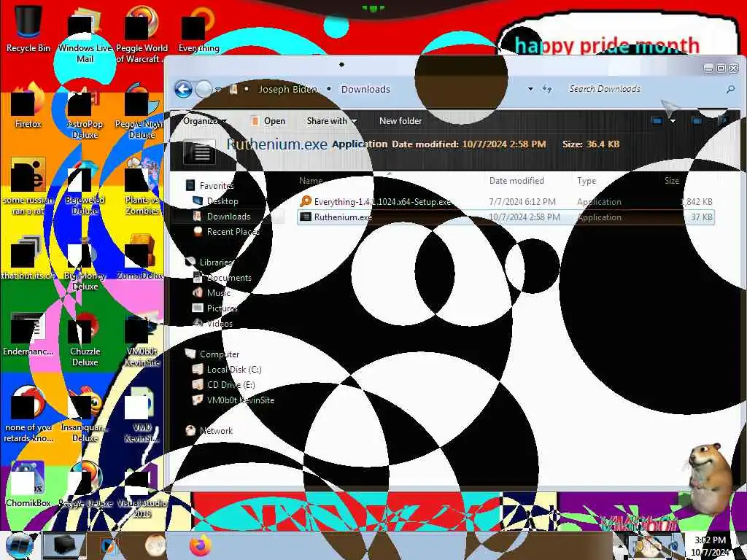Screen dimensions: 747x560
Task: Select the Zuma Deluxe desktop icon
Action: (142, 258)
